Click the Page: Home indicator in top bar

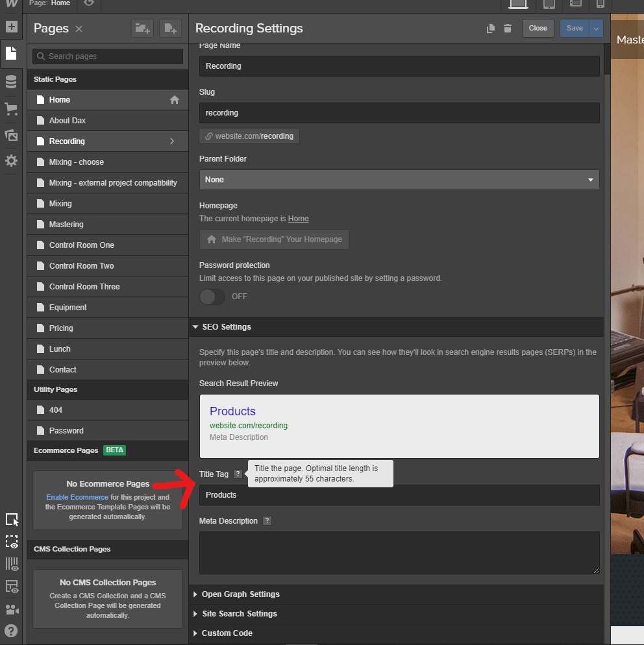pos(50,3)
